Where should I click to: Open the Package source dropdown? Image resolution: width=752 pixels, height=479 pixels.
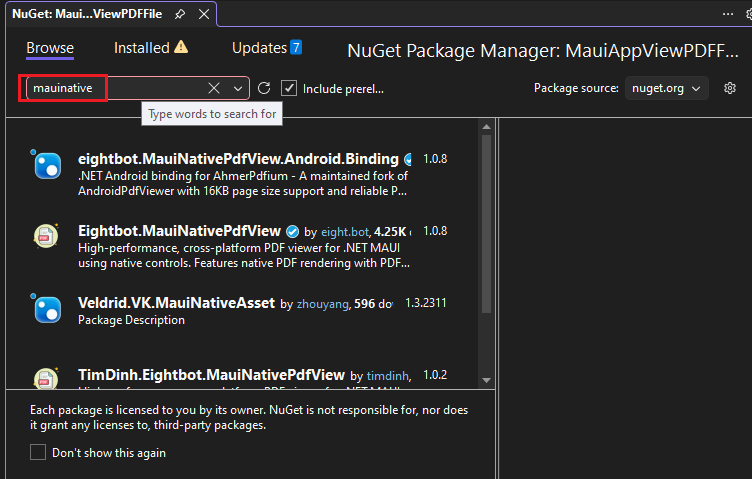pos(666,88)
